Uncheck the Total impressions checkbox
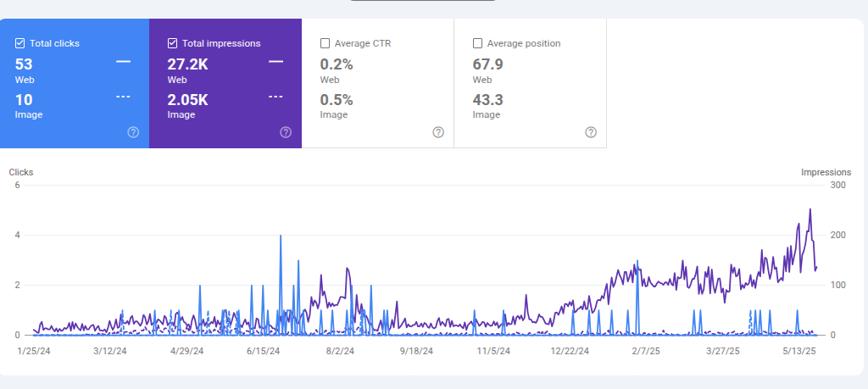The width and height of the screenshot is (868, 389). click(173, 43)
